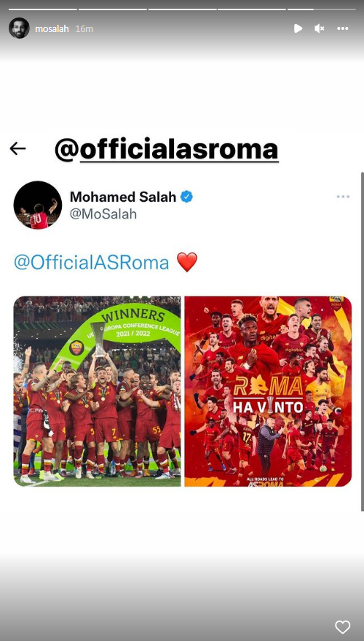The image size is (364, 641).
Task: Open mosalah's profile picture in header
Action: [x=19, y=28]
